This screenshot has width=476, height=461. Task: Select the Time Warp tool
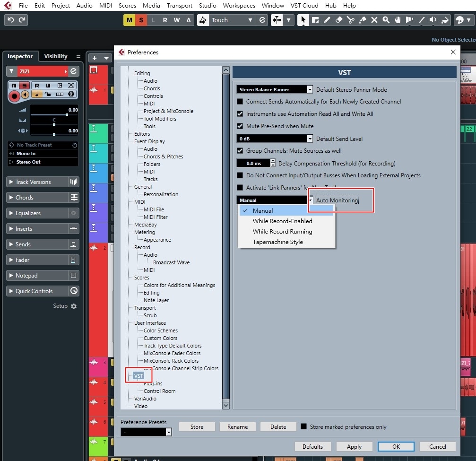(x=409, y=20)
